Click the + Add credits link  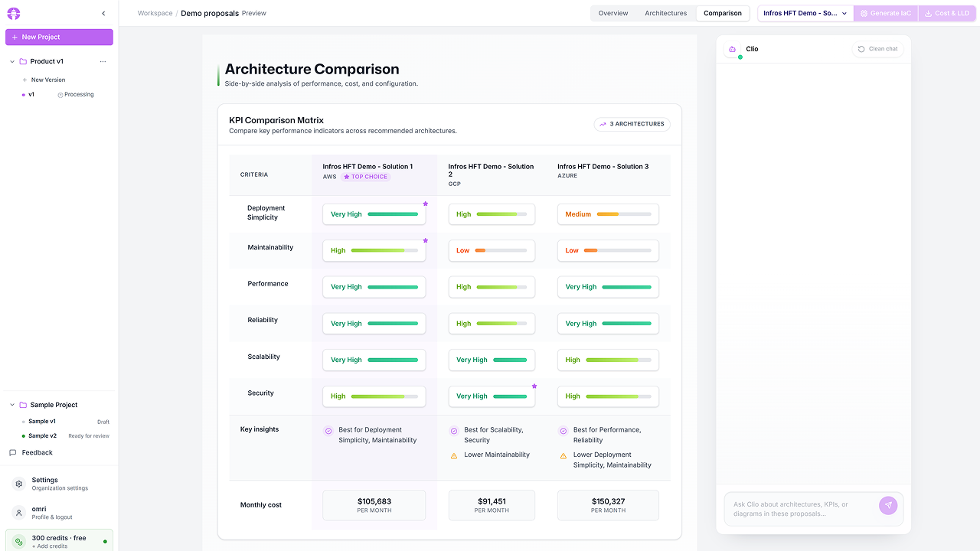point(50,546)
